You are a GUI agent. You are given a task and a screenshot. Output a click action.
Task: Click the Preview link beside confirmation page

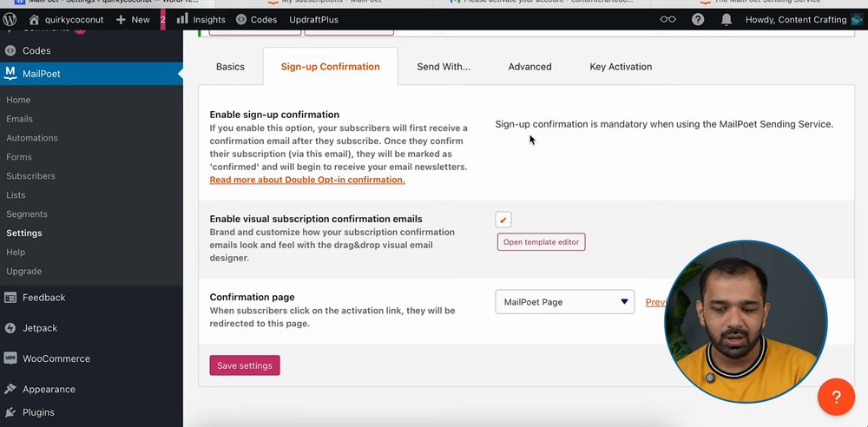pyautogui.click(x=656, y=302)
